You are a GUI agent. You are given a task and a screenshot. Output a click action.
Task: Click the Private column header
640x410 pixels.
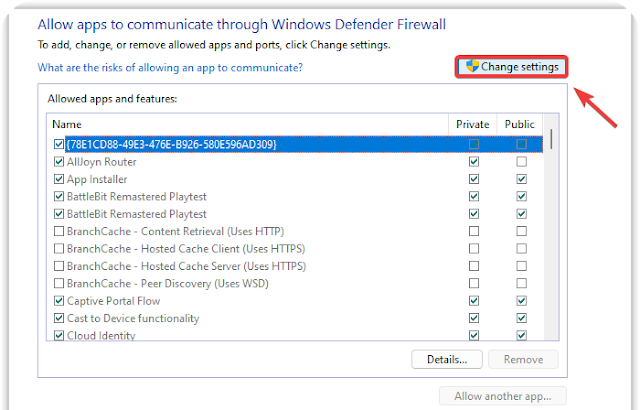click(473, 124)
